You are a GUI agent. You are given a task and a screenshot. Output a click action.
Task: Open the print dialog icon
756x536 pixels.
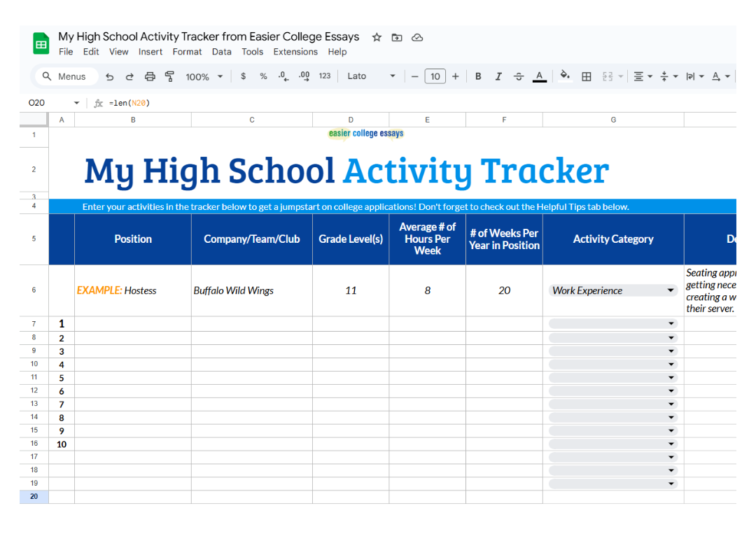pos(150,77)
